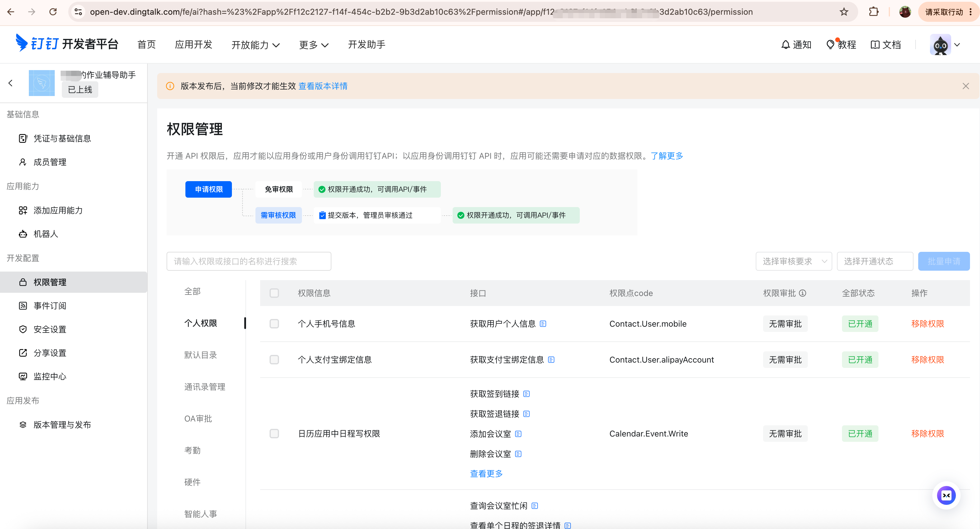Image resolution: width=980 pixels, height=529 pixels.
Task: Open notifications bell 通知
Action: tap(796, 44)
